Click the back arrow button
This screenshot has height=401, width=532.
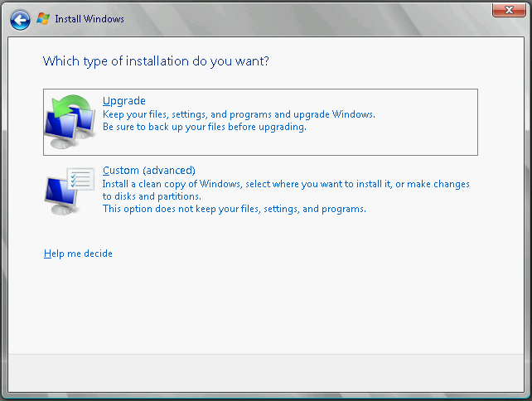tap(20, 18)
